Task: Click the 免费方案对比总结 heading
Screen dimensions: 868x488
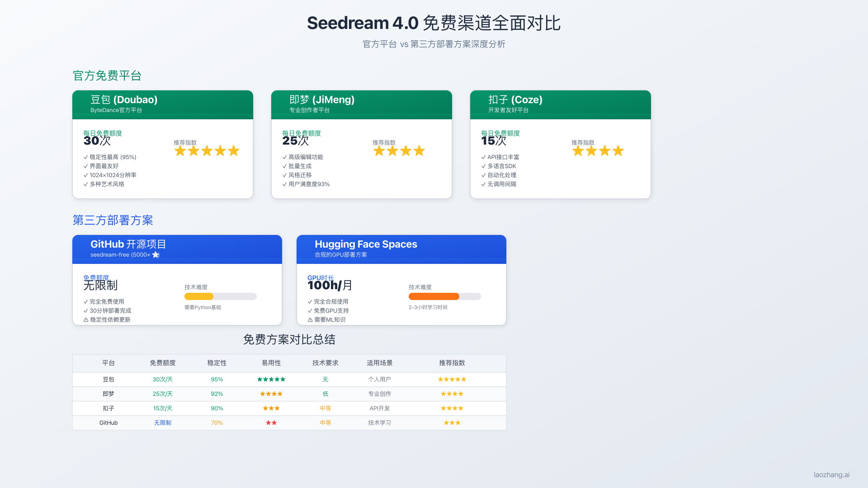Action: [289, 339]
